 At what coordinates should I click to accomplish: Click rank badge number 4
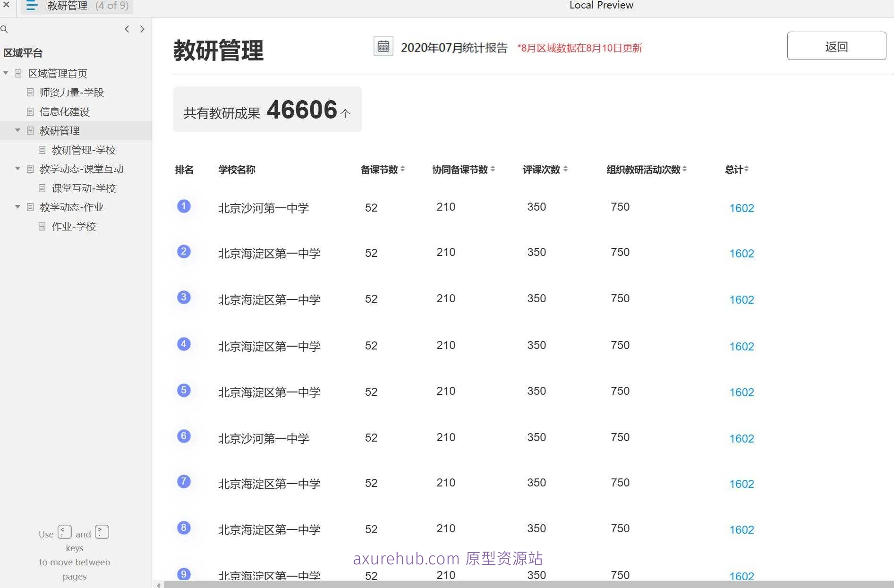tap(184, 344)
